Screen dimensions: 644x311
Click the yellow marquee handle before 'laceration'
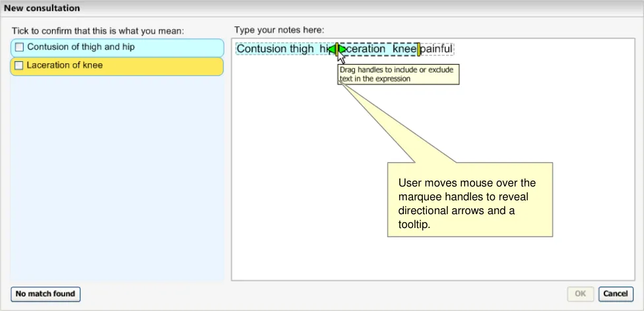coord(337,49)
